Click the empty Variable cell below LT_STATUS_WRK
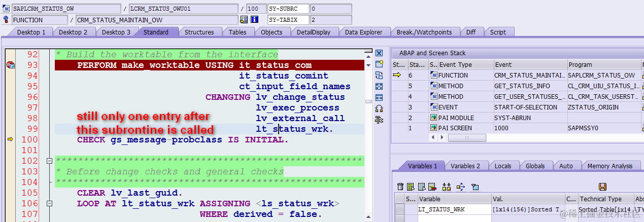The height and width of the screenshot is (222, 644). pyautogui.click(x=454, y=218)
